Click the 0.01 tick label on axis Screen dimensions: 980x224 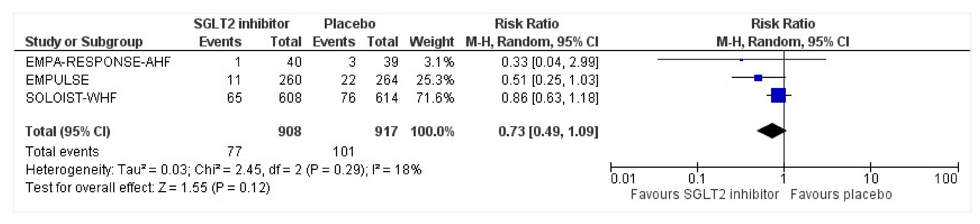623,178
